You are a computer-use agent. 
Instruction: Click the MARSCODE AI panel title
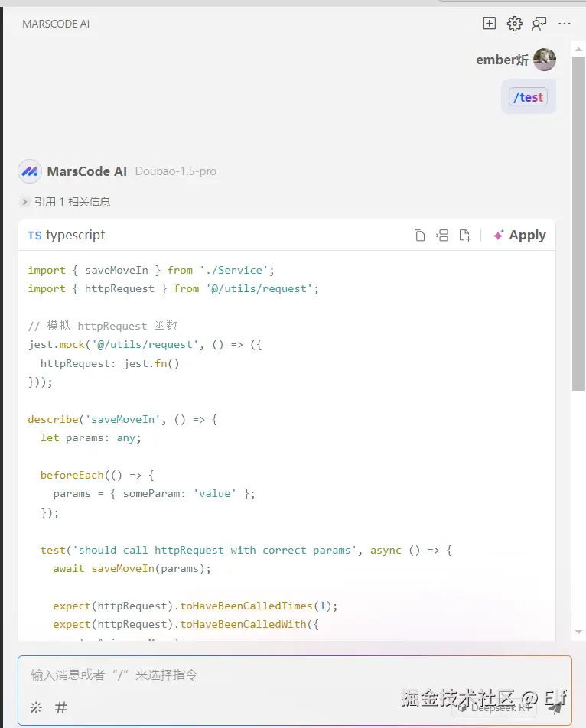tap(56, 24)
